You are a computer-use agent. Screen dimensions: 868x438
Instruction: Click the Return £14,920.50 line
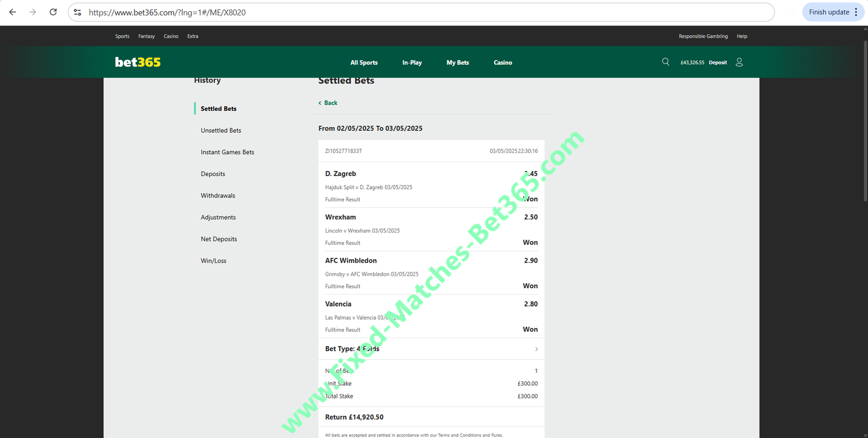click(x=354, y=417)
